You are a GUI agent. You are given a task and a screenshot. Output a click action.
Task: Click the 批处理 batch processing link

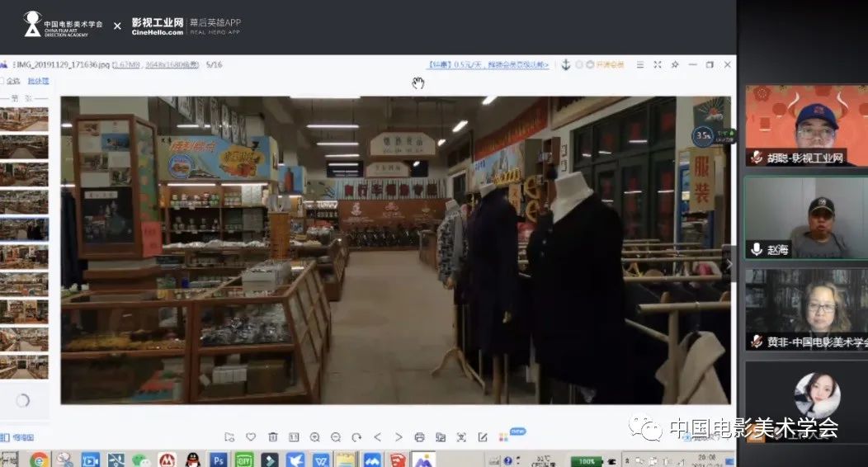(x=38, y=81)
